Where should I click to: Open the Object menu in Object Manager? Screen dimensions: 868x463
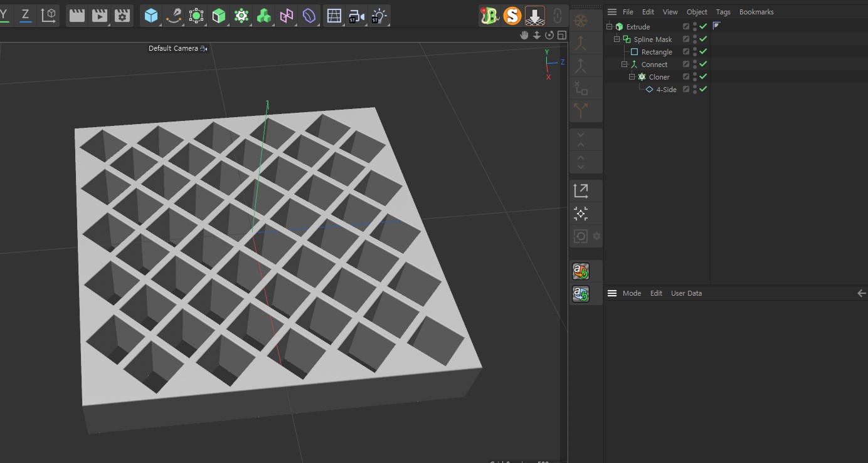(x=697, y=12)
